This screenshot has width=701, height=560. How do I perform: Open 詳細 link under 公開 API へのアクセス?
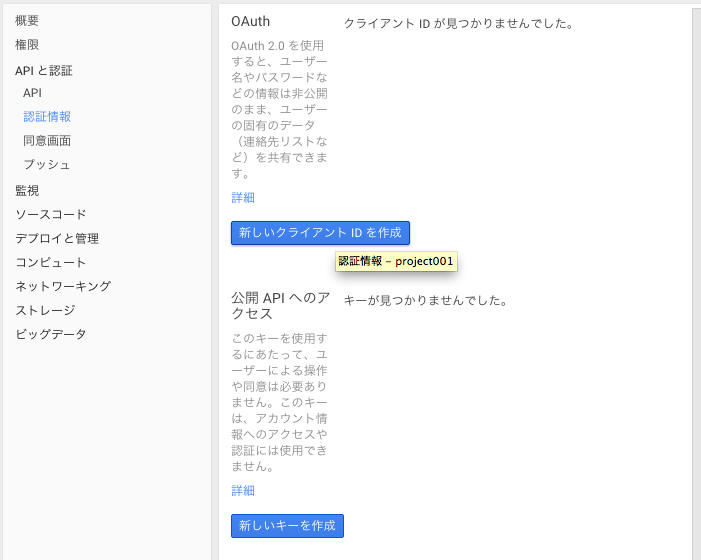[243, 491]
